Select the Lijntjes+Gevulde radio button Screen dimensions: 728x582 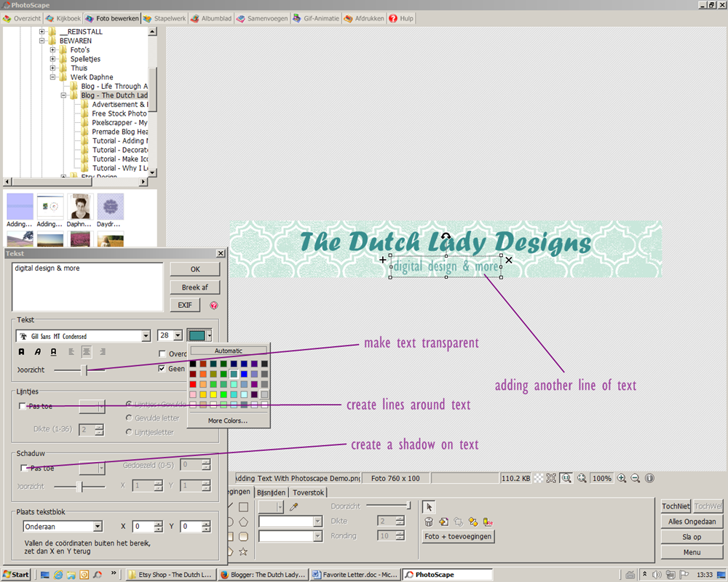pos(129,404)
